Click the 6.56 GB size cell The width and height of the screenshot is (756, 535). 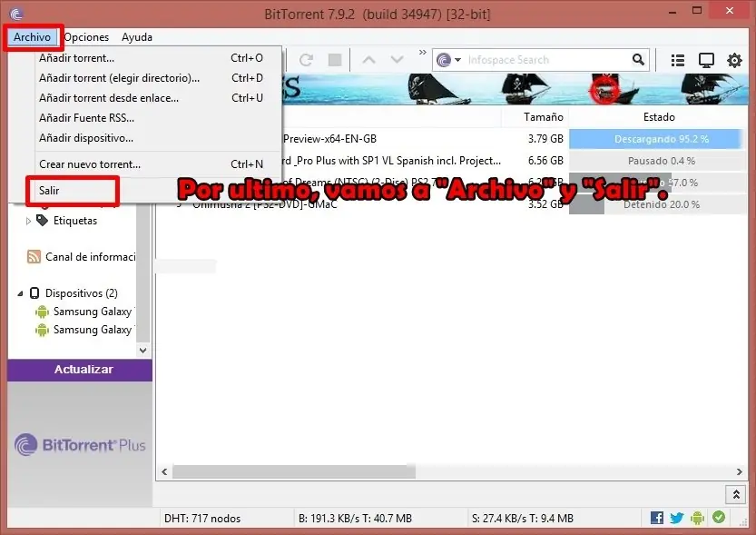[x=545, y=161]
